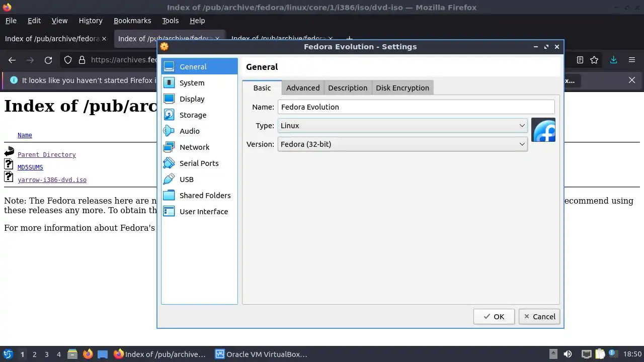Open the Audio settings category
This screenshot has height=362, width=644.
coord(199,131)
